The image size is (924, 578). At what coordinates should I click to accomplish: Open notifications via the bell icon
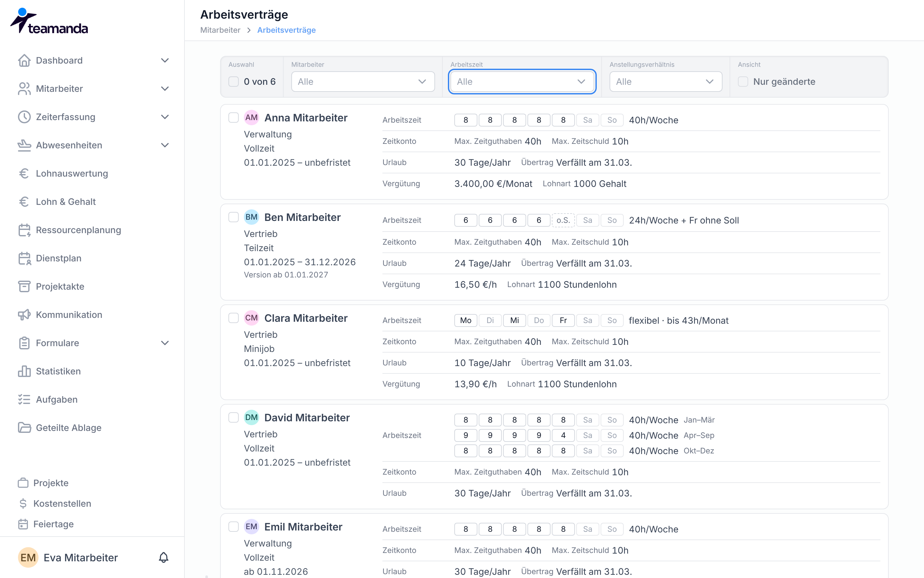[164, 557]
